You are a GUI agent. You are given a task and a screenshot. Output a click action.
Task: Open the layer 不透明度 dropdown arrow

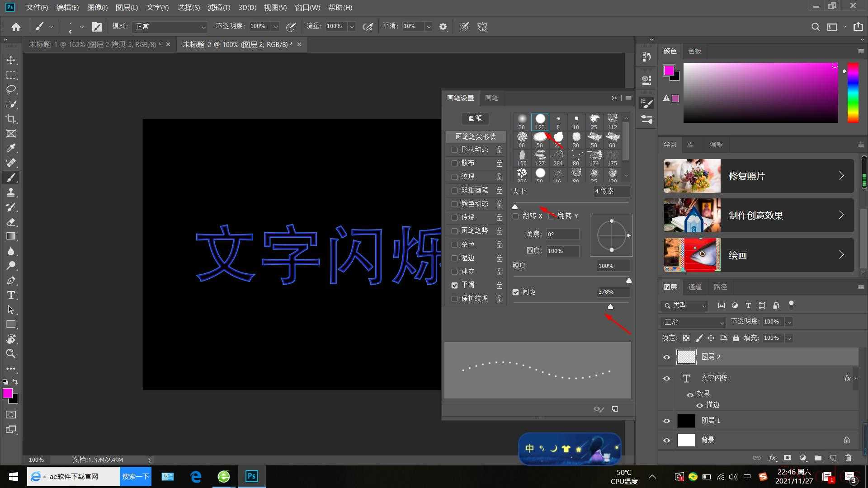coord(789,322)
